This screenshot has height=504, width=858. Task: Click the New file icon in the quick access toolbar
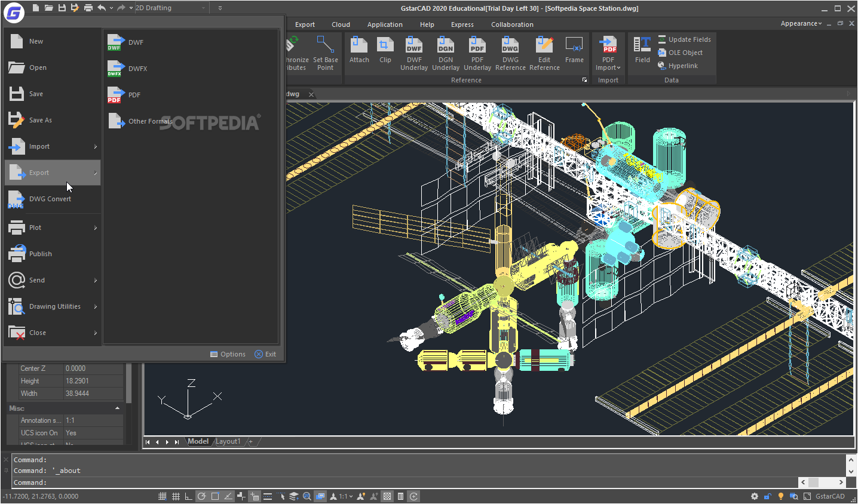[x=36, y=8]
